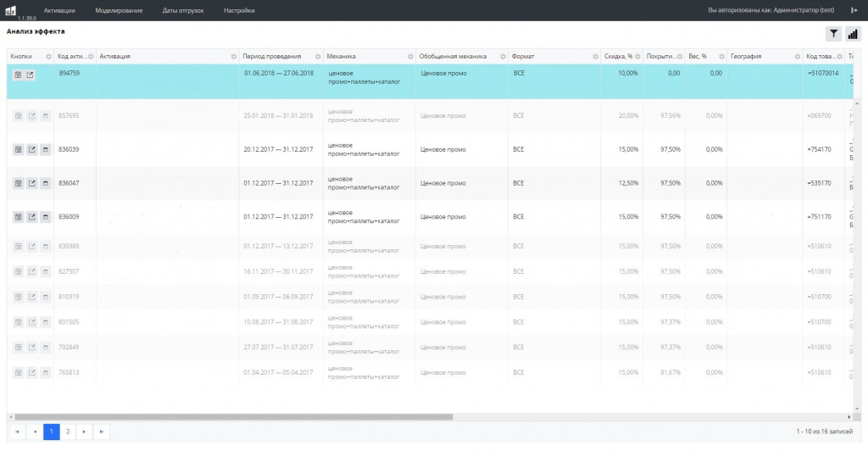868x457 pixels.
Task: Open column settings gear for Кнопки
Action: click(48, 57)
